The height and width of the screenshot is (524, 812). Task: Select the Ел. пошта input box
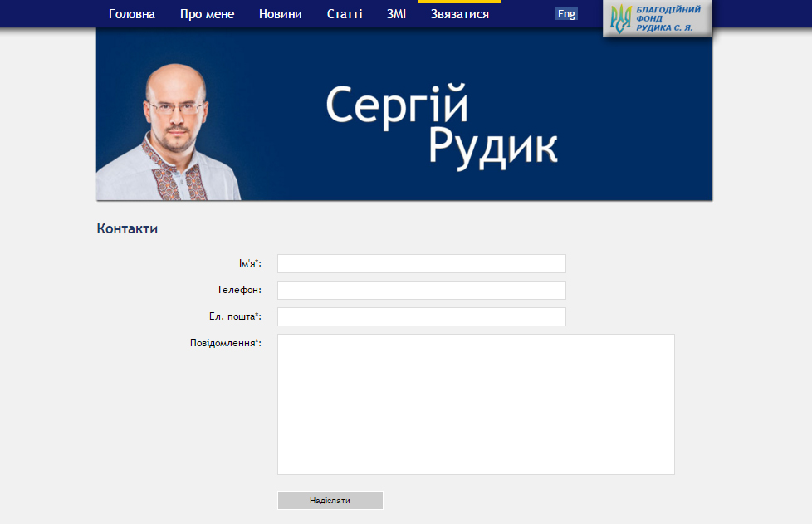pyautogui.click(x=421, y=316)
